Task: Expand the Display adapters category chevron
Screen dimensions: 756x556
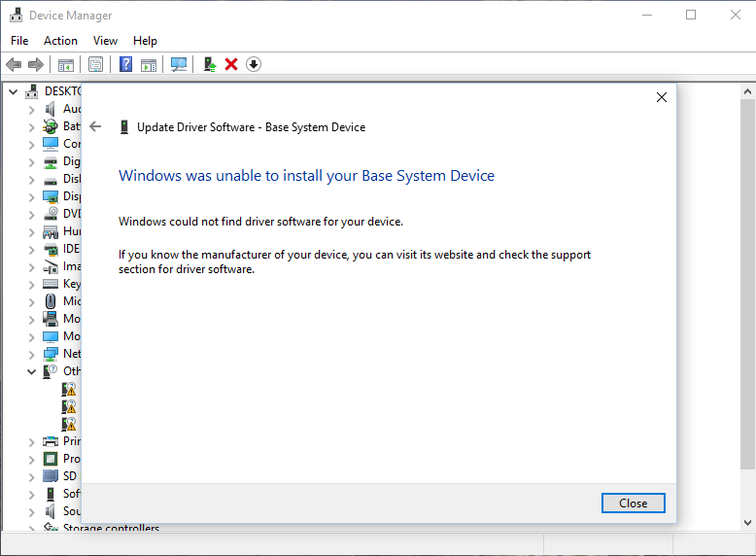Action: [x=32, y=197]
